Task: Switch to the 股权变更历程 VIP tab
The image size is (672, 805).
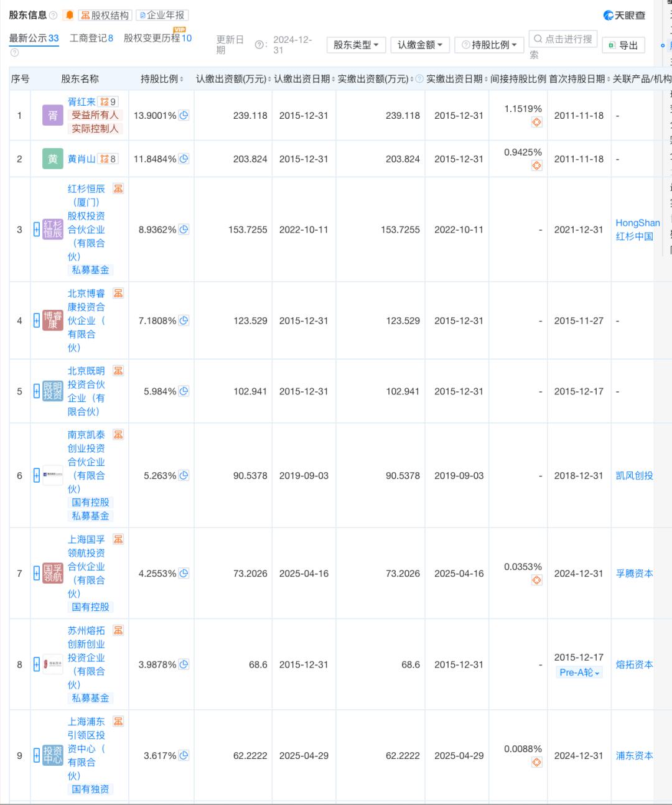Action: click(156, 37)
